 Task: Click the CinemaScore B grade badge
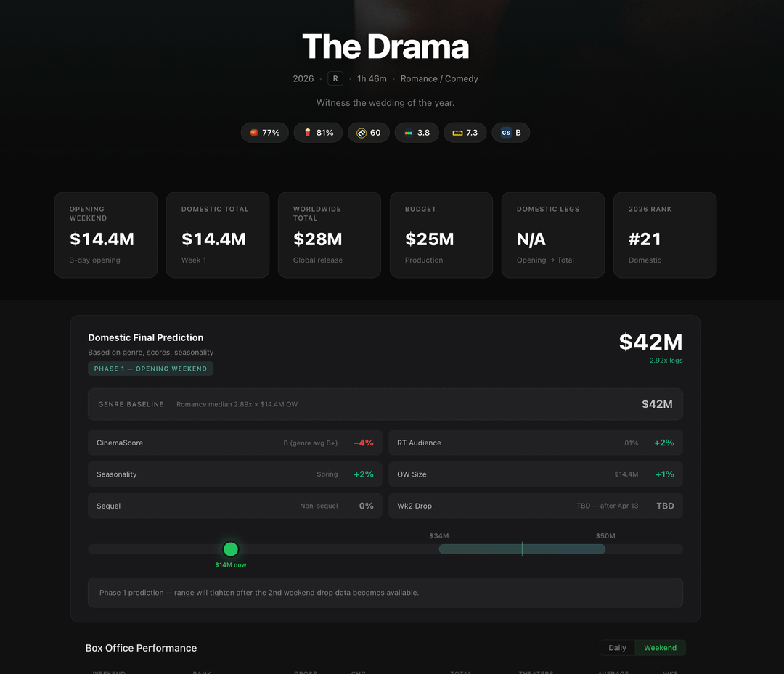[511, 133]
